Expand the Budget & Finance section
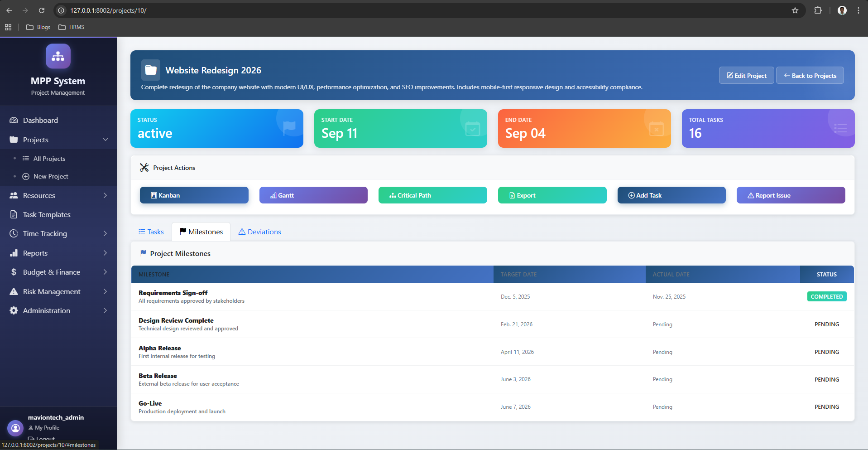The height and width of the screenshot is (450, 868). (x=105, y=272)
